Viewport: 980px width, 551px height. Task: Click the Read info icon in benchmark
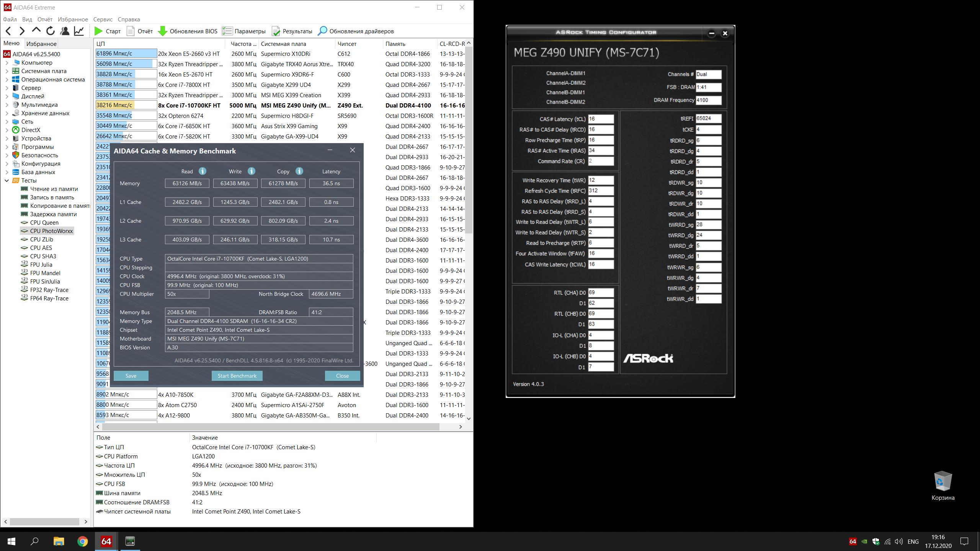click(x=203, y=171)
